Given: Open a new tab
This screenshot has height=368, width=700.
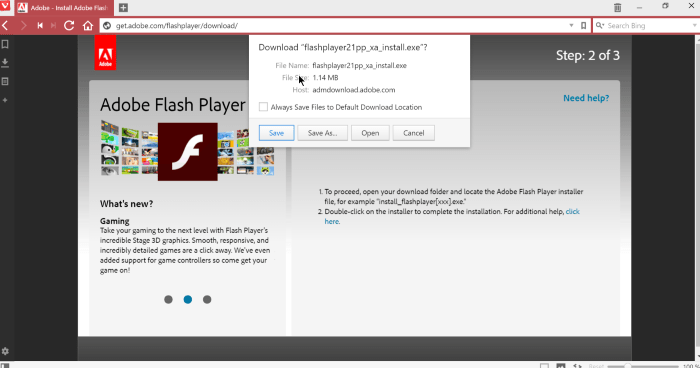Looking at the screenshot, I should (123, 8).
